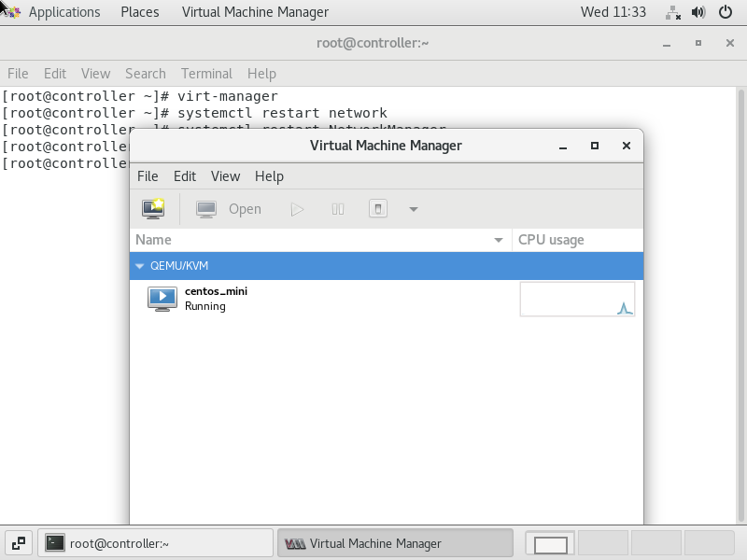747x560 pixels.
Task: Close the root@controller terminal window
Action: (730, 43)
